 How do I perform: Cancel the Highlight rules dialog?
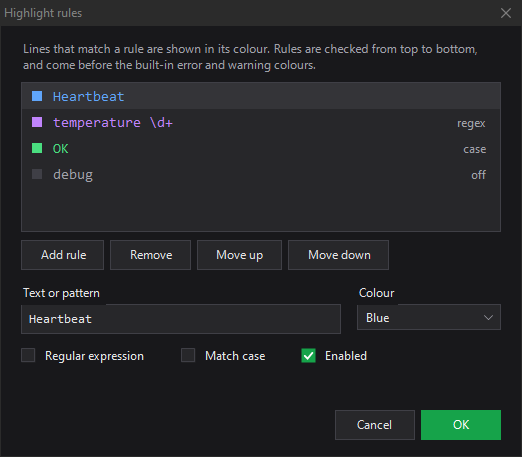point(375,425)
